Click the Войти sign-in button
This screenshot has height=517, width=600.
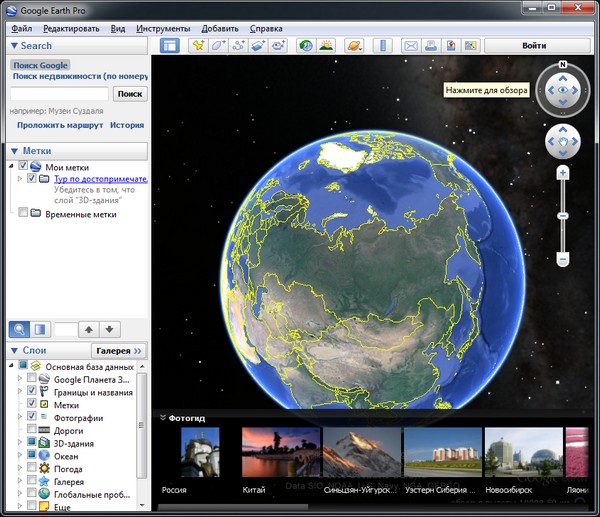(x=534, y=46)
